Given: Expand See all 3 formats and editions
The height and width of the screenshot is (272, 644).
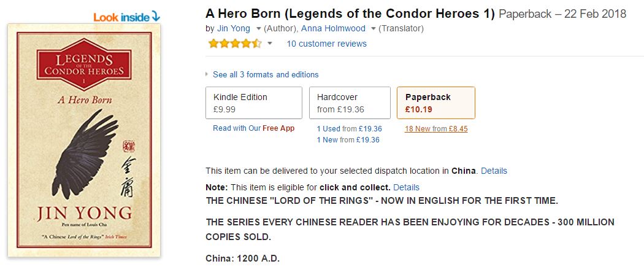Looking at the screenshot, I should (x=265, y=74).
